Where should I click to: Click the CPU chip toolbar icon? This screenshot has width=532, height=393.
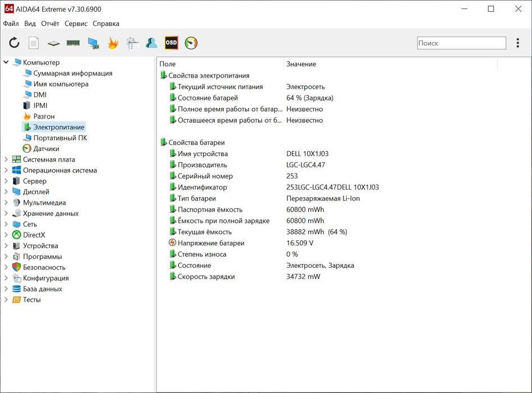coord(54,43)
